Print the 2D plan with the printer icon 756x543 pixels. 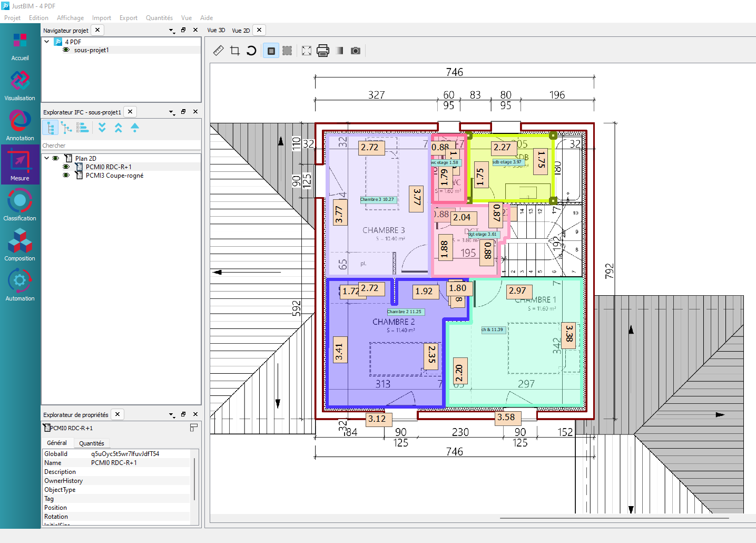323,51
